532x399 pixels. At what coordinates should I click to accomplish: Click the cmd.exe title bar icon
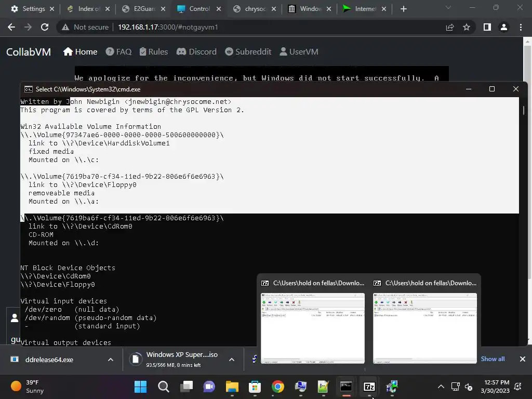tap(29, 89)
